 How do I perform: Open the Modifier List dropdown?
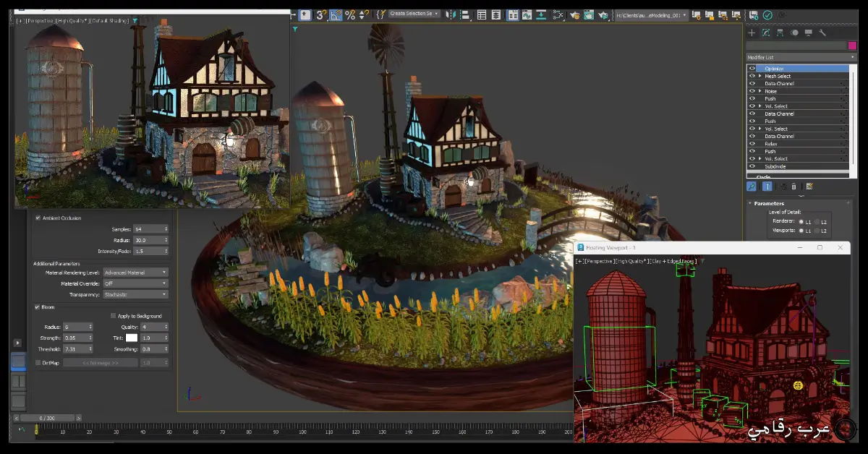tap(799, 56)
